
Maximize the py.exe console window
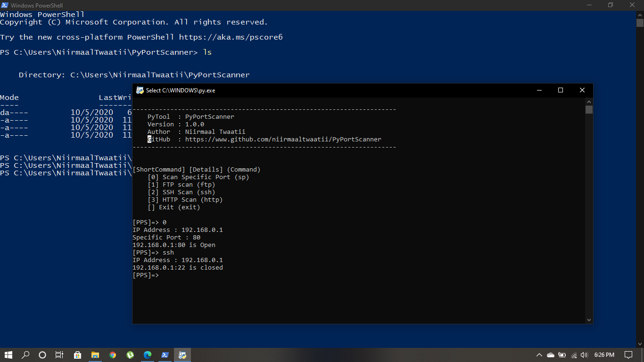[x=561, y=90]
